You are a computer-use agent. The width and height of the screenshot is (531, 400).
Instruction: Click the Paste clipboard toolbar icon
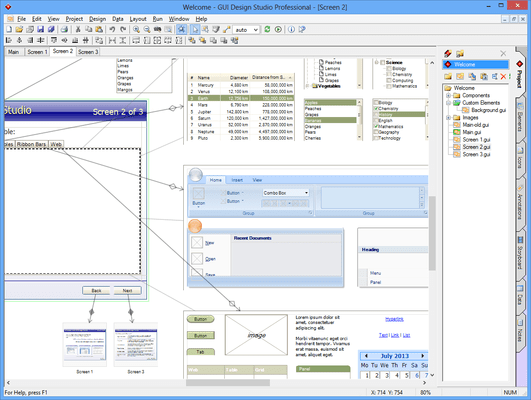pyautogui.click(x=99, y=29)
